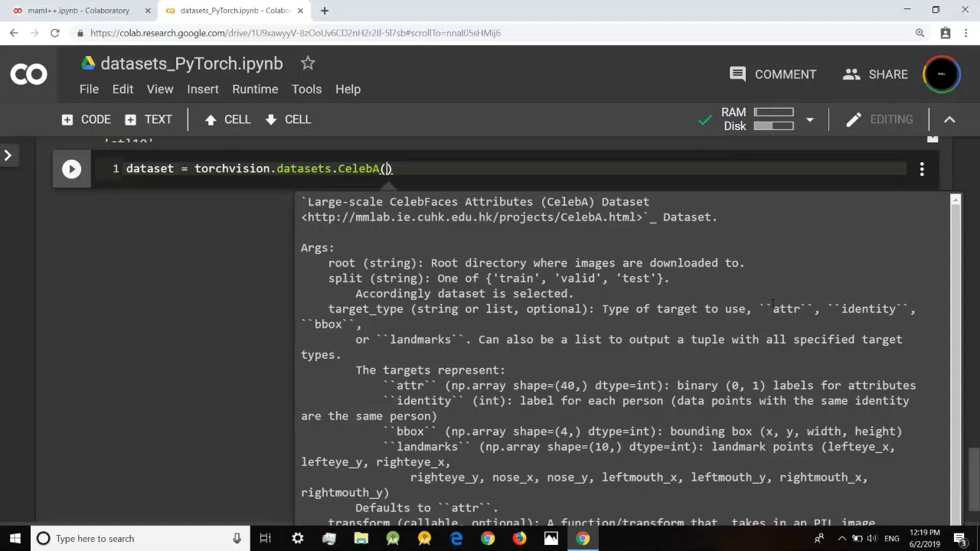Collapse the header with the chevron up arrow
Screen dimensions: 980x551
pyautogui.click(x=949, y=119)
